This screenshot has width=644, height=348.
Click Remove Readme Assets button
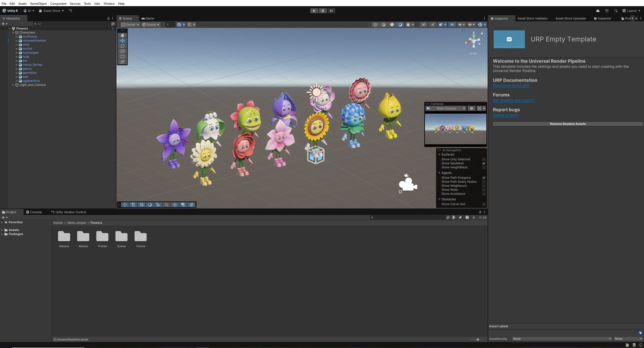(568, 124)
